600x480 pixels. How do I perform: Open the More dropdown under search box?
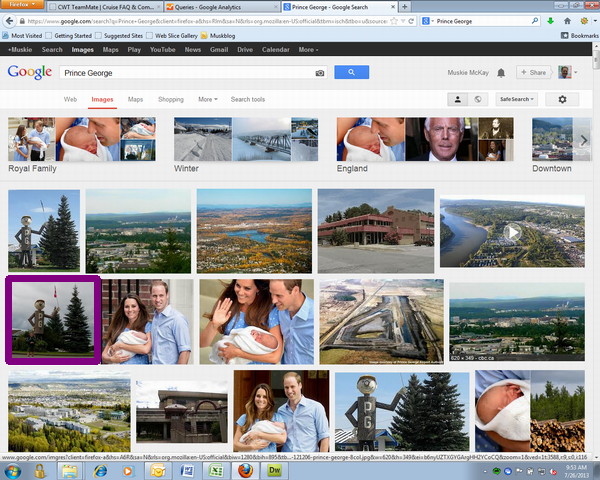tap(208, 99)
